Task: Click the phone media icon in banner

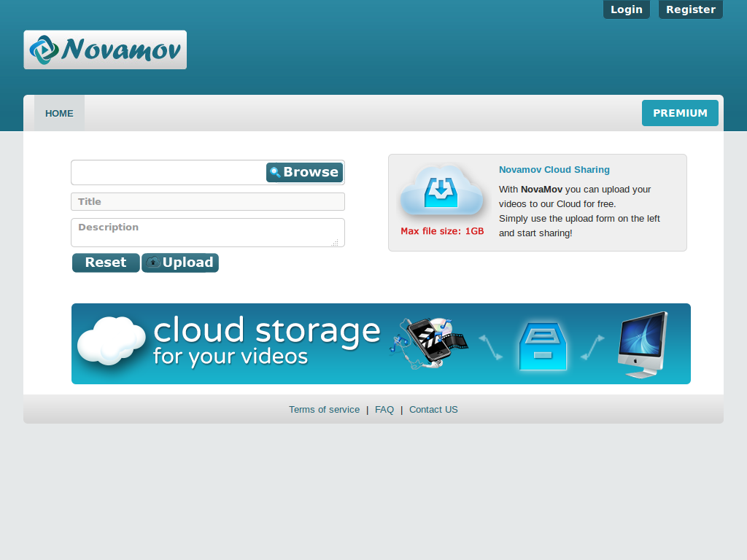Action: (x=428, y=343)
